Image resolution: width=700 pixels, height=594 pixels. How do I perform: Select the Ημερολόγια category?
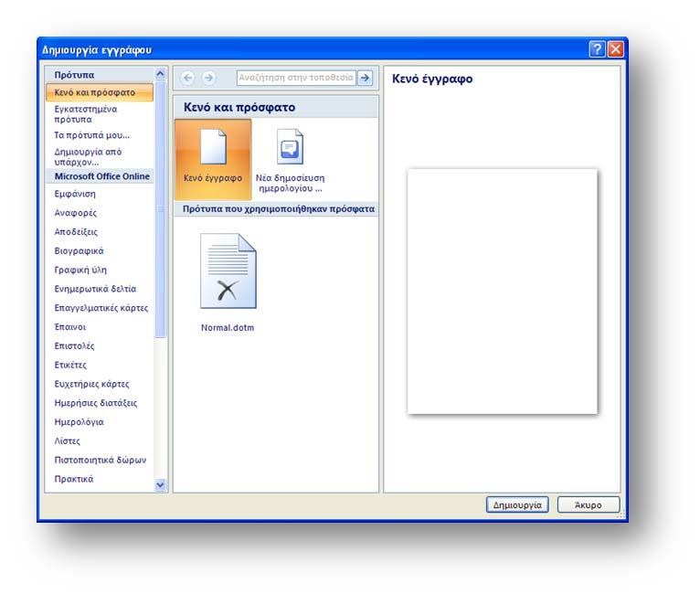(x=79, y=421)
